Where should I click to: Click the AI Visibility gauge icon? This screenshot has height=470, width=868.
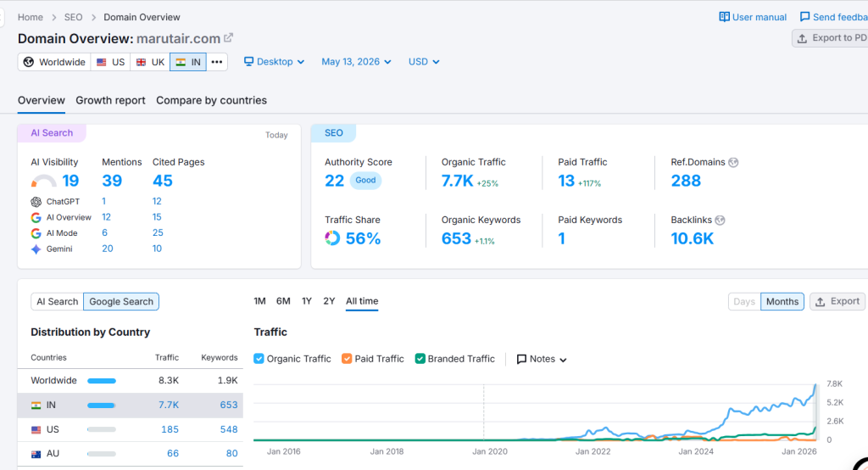[x=44, y=181]
